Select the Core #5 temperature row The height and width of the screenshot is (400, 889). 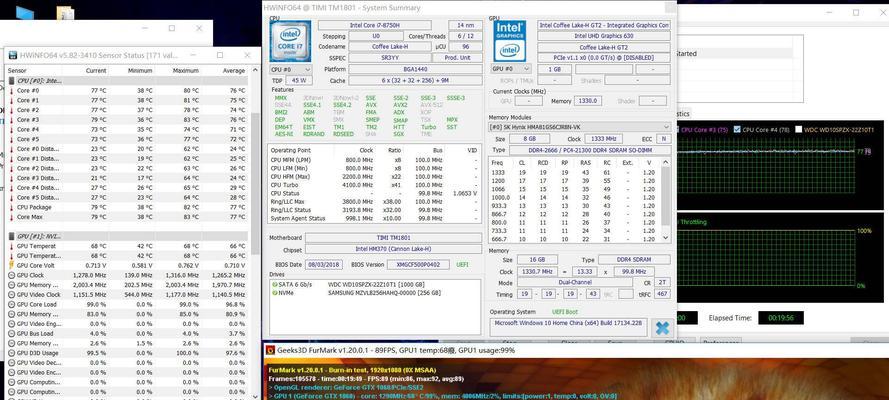[127, 139]
